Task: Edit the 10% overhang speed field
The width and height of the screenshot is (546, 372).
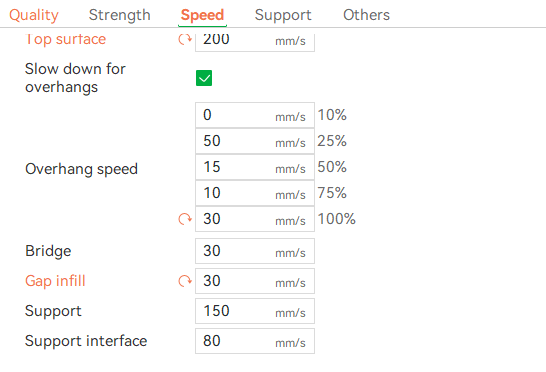Action: [x=255, y=115]
